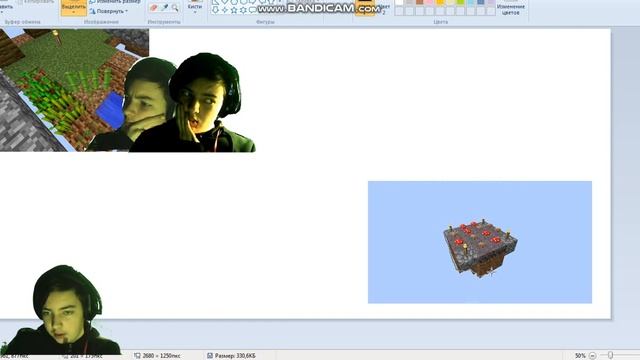Viewport: 640px width, 360px height.
Task: Open the Вставить paste dropdown arrow
Action: coord(3,12)
